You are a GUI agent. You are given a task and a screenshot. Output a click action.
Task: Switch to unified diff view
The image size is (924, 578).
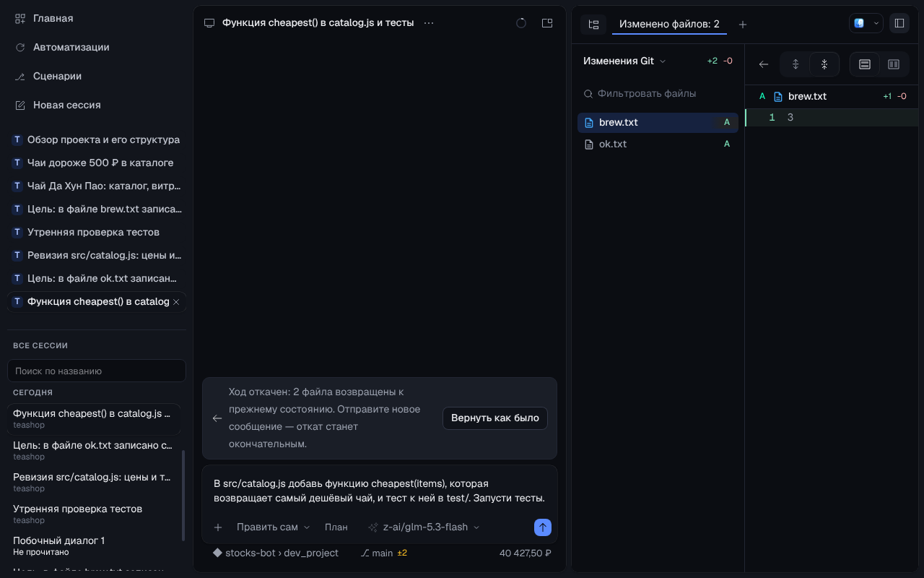click(864, 64)
